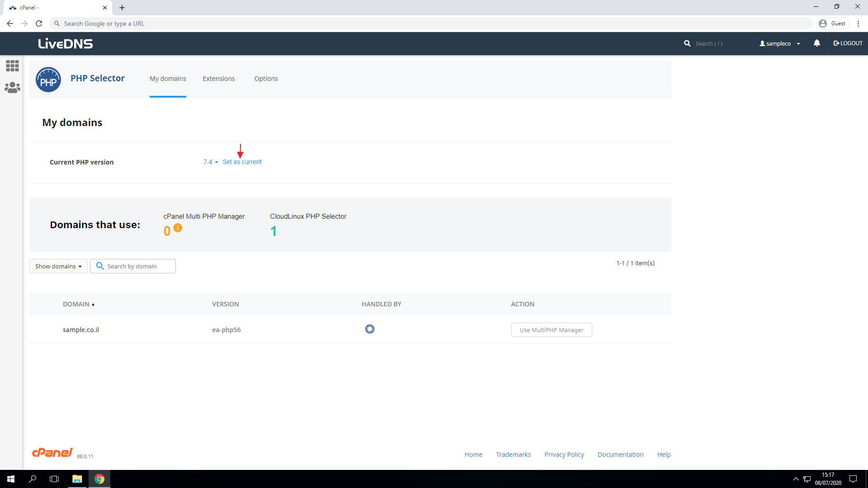868x488 pixels.
Task: Click the VERSION column header
Action: 226,304
